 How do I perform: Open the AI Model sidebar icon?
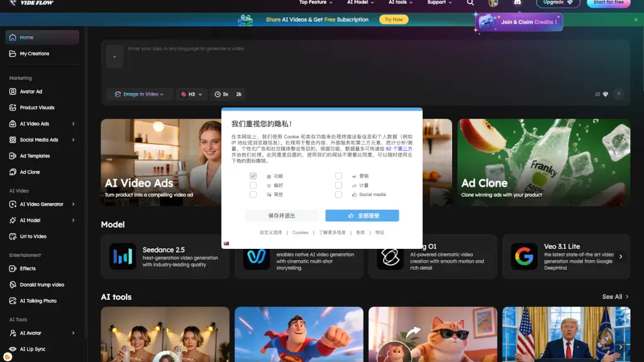(x=13, y=220)
